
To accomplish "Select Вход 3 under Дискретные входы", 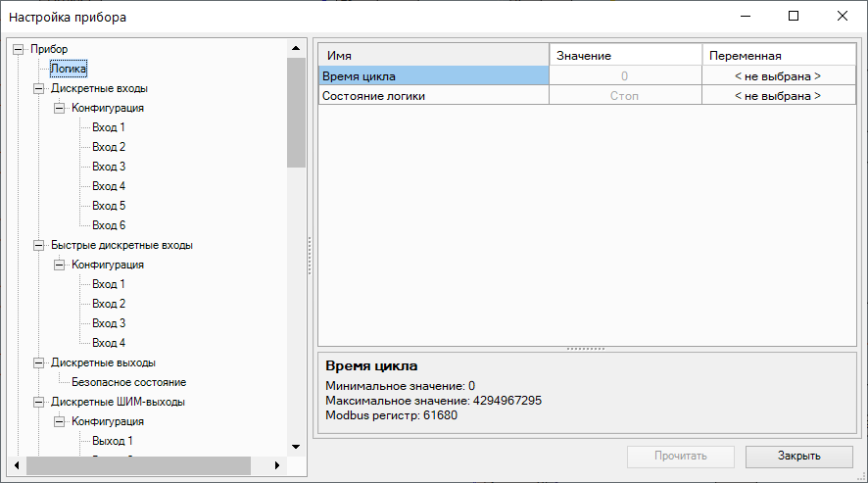I will (109, 167).
